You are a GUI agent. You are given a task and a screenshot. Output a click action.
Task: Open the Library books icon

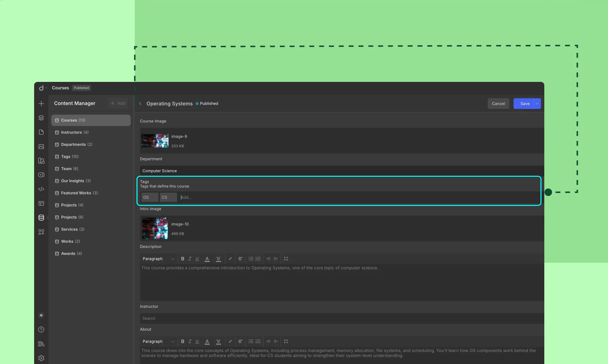pyautogui.click(x=41, y=344)
